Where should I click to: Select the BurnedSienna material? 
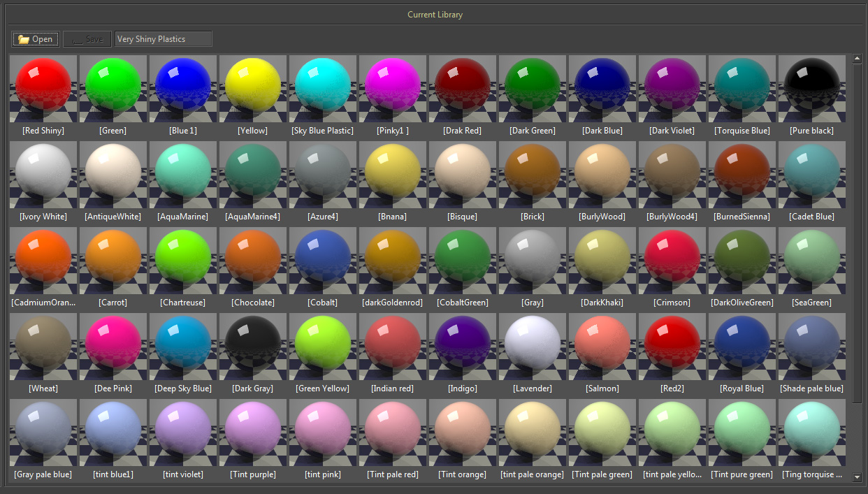click(x=742, y=175)
